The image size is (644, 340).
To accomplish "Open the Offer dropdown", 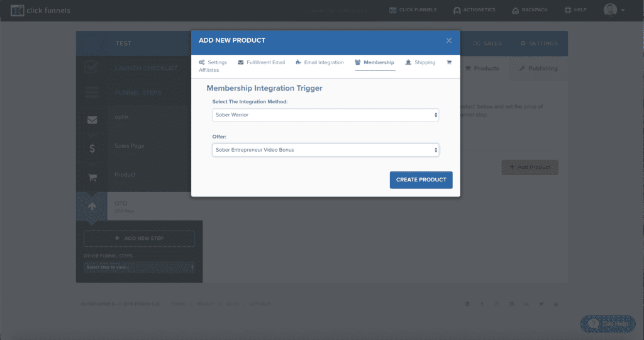I will (325, 150).
